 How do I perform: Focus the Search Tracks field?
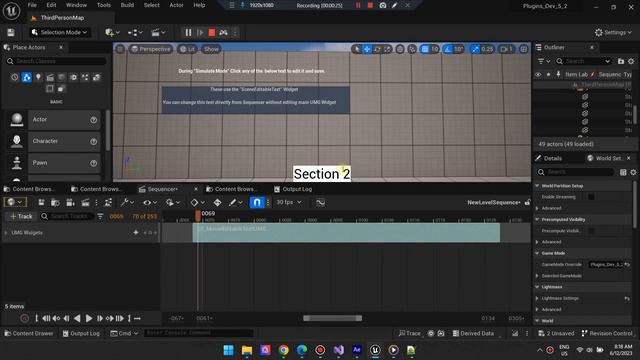click(67, 216)
